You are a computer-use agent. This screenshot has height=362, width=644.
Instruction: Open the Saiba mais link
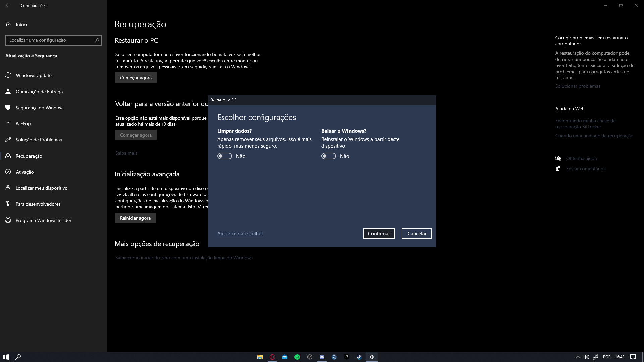click(x=126, y=153)
